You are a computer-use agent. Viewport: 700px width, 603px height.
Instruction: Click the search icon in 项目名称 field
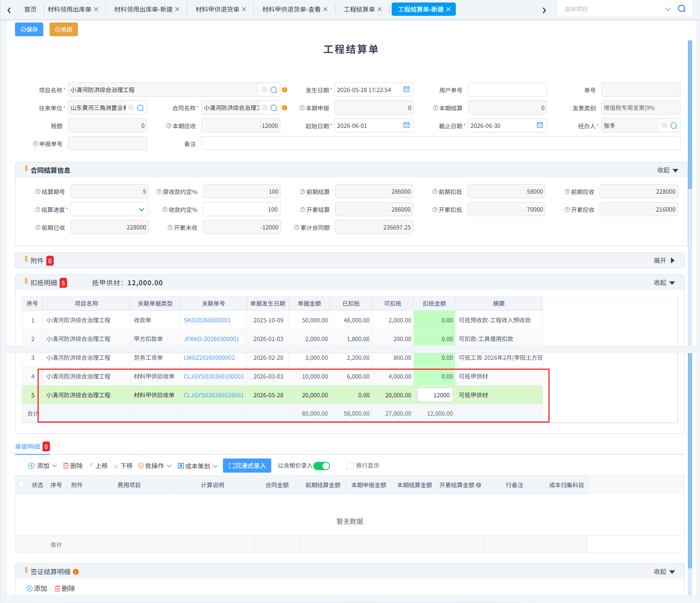[x=274, y=90]
